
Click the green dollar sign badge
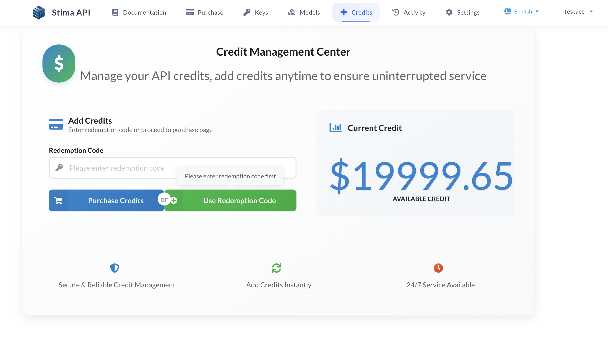coord(59,64)
